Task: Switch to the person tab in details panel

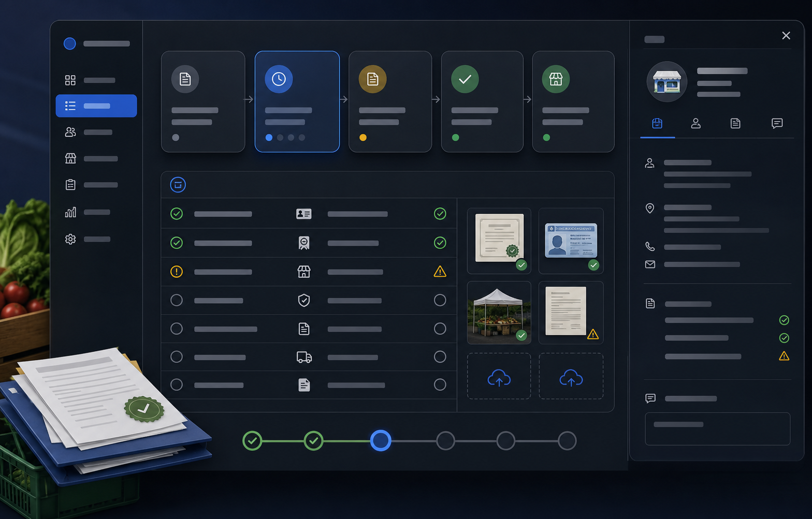Action: pos(696,123)
